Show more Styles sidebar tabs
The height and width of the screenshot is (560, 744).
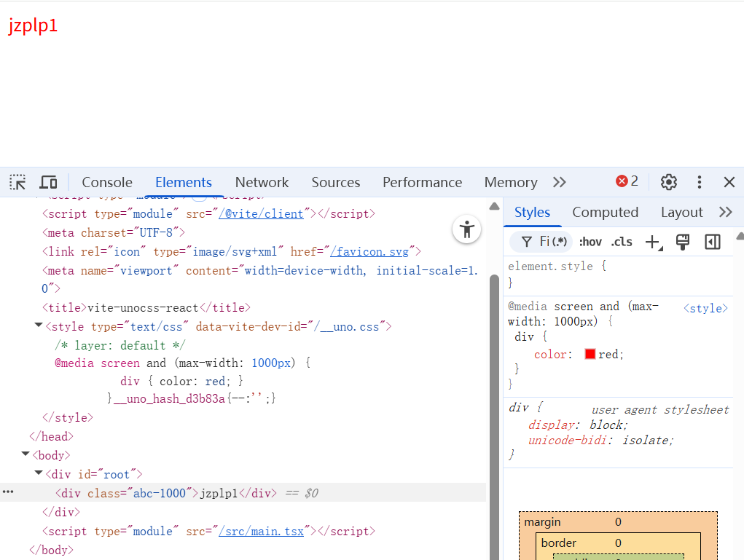(x=726, y=212)
